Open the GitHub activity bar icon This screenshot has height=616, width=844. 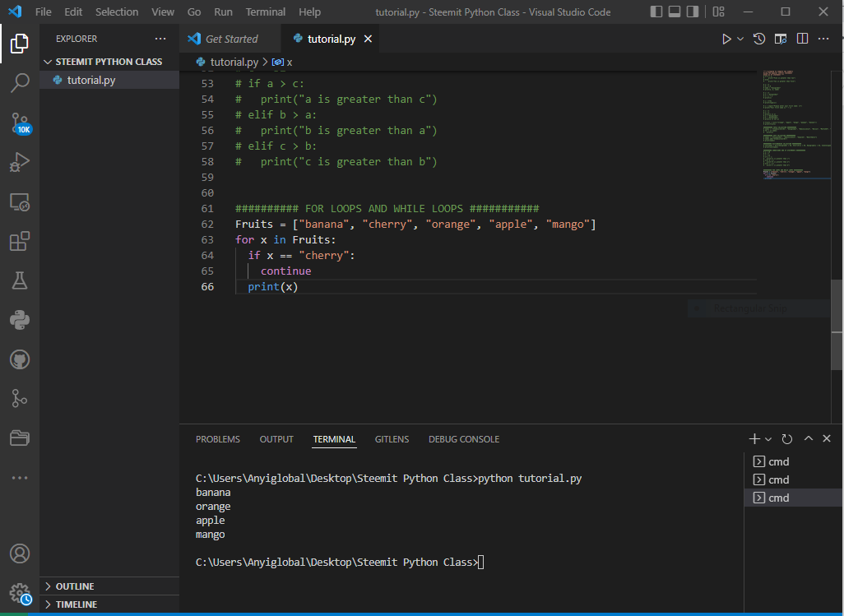point(20,359)
